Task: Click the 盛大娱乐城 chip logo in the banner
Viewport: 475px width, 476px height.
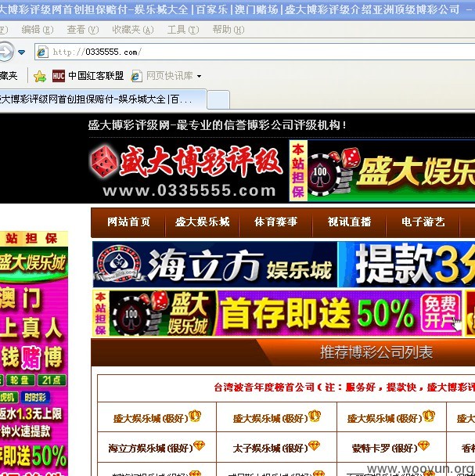Action: 163,313
